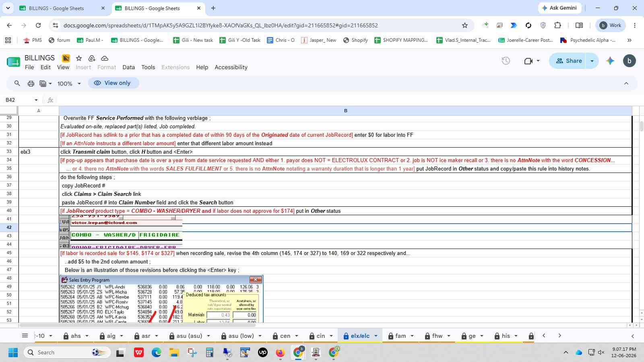The height and width of the screenshot is (362, 644).
Task: Click the Name box showing B42
Action: (22, 100)
